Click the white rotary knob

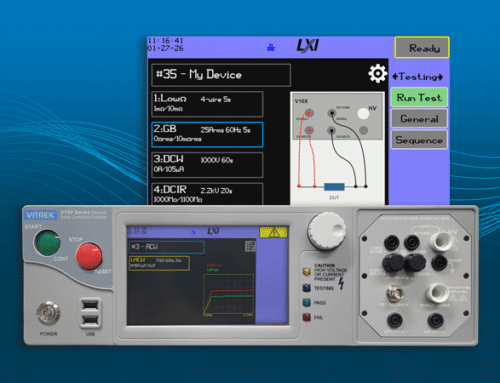(x=327, y=231)
